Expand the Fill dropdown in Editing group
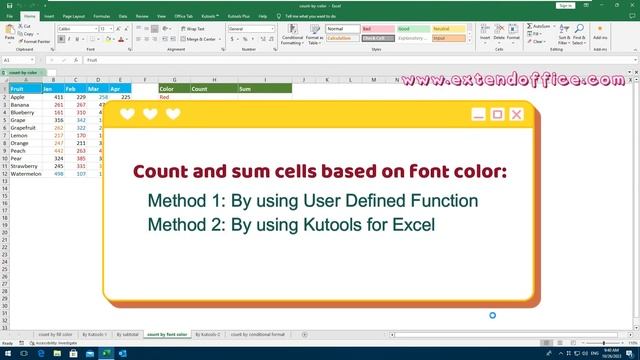The image size is (640, 360). pyautogui.click(x=540, y=34)
